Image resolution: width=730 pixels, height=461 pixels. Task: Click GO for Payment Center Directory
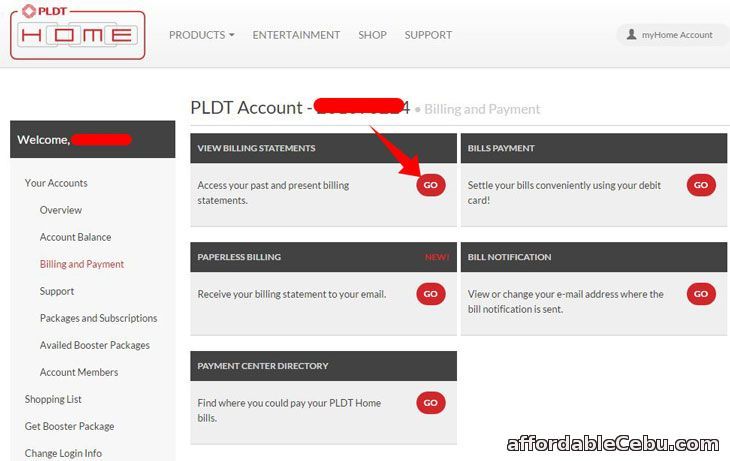coord(431,403)
